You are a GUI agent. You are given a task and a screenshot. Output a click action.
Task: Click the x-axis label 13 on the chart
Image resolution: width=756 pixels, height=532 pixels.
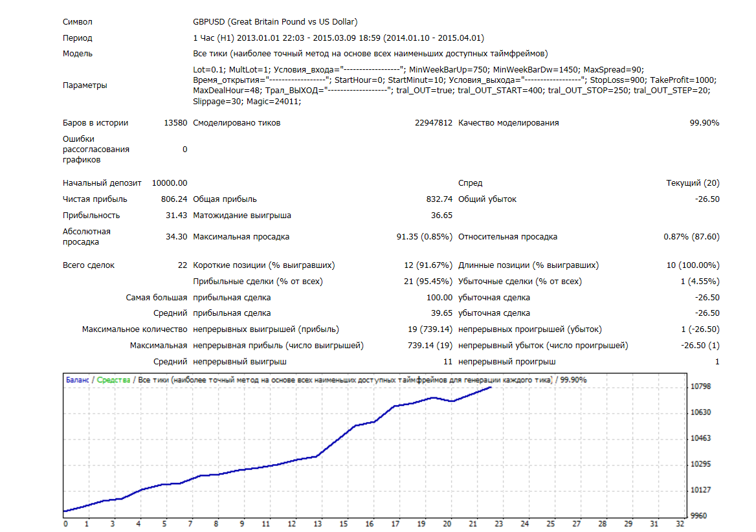(x=318, y=524)
